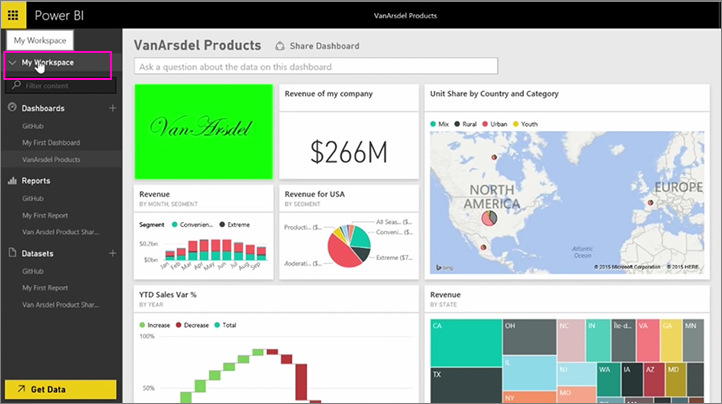Viewport: 722px width, 404px height.
Task: Select the OH block in treemap
Action: coord(530,337)
